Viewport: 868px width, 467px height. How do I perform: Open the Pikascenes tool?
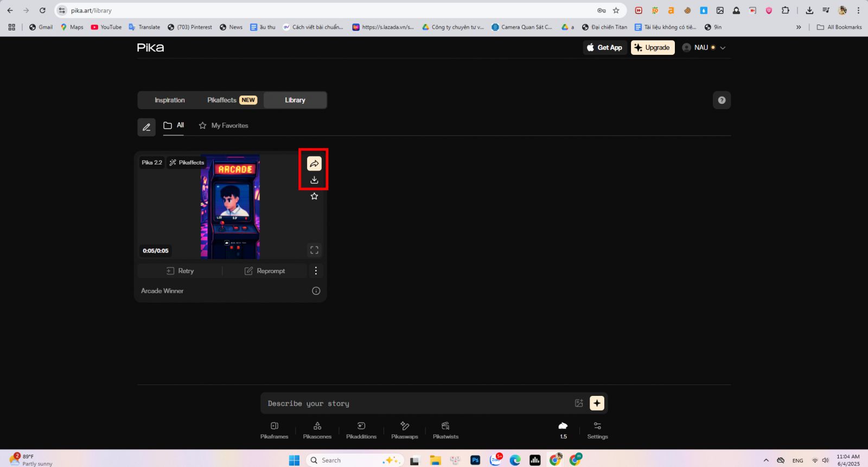317,430
